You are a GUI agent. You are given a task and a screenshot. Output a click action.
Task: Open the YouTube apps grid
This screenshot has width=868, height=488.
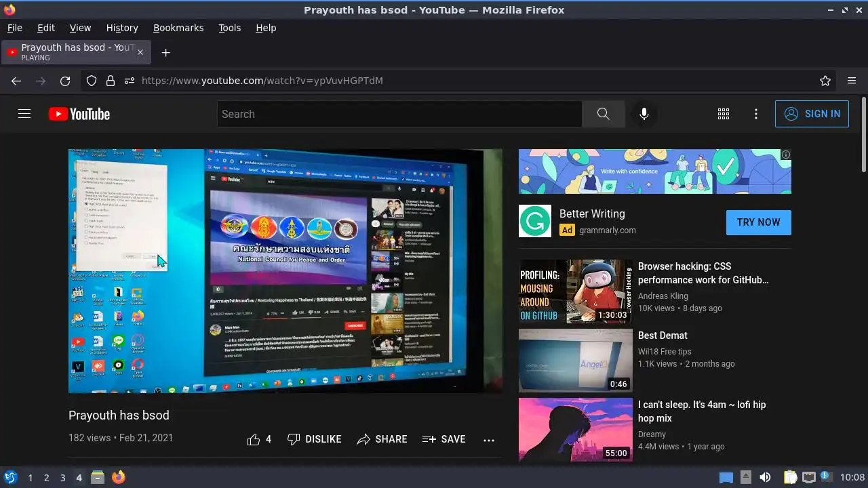[724, 114]
